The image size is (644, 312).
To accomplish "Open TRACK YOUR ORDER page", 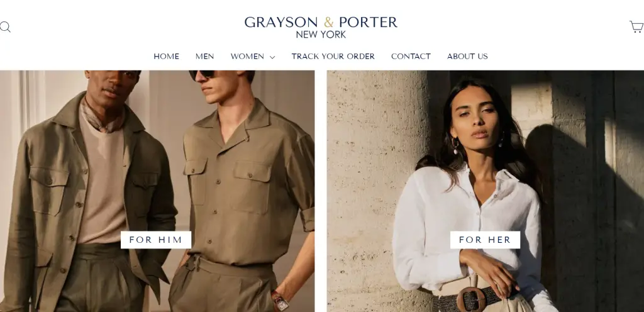I will (333, 57).
